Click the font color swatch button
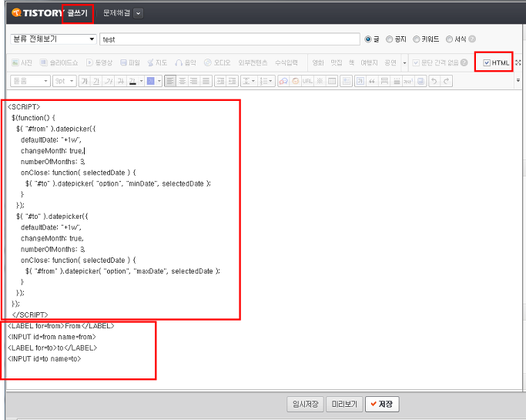 [132, 81]
